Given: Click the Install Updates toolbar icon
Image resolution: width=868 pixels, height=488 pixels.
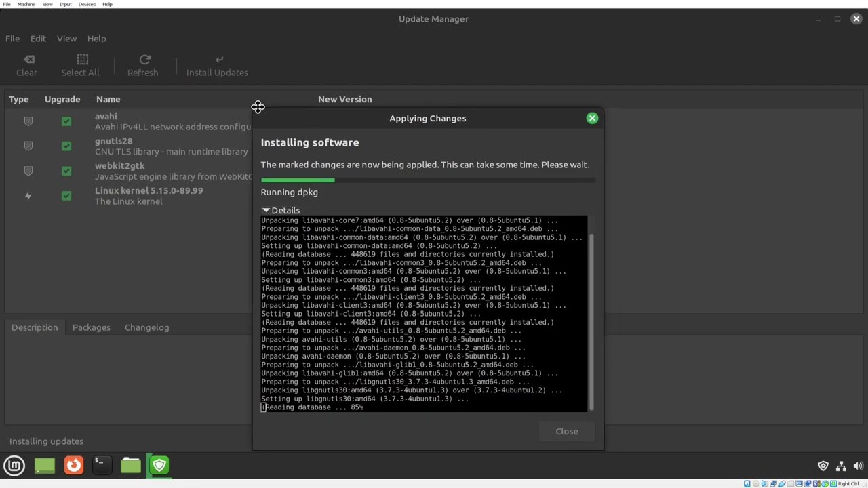Looking at the screenshot, I should point(219,60).
